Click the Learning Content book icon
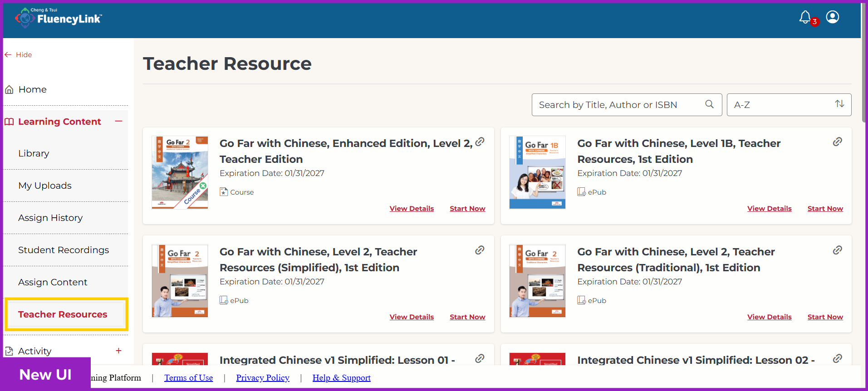Screen dimensions: 868x391 tap(9, 122)
